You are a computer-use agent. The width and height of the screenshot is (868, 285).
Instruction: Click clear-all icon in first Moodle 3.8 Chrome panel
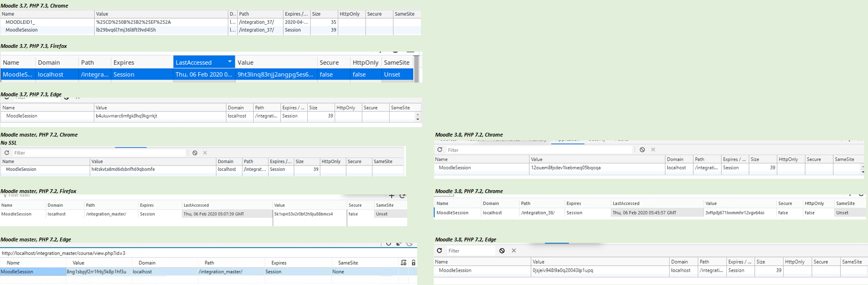pos(642,149)
